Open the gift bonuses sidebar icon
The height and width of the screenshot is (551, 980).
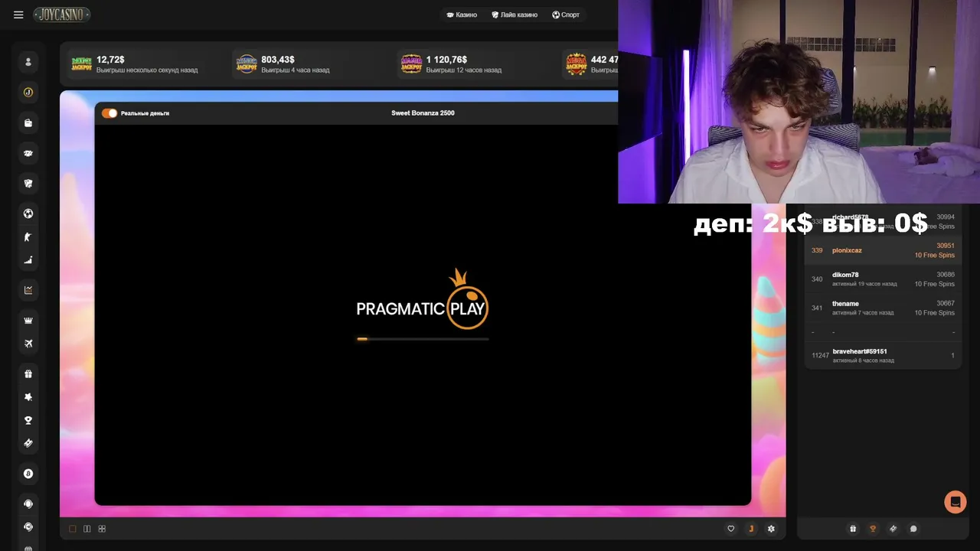(x=28, y=374)
